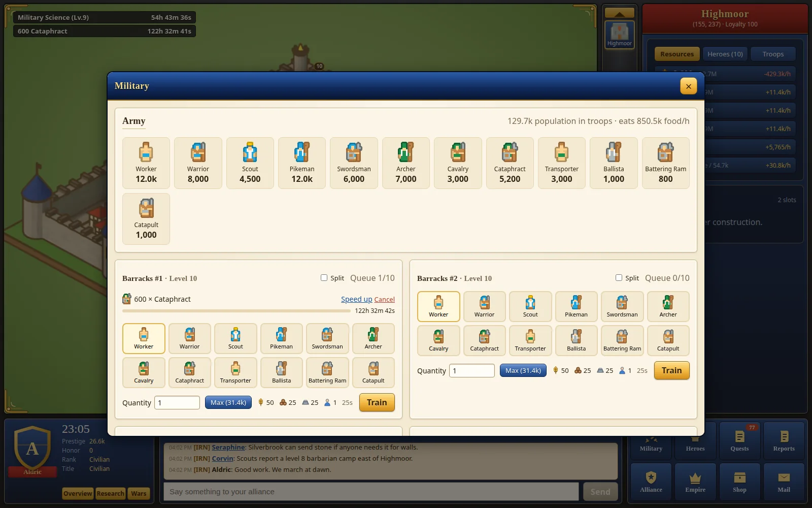This screenshot has height=508, width=812.
Task: Open Seraphine's profile link in chat
Action: [x=228, y=447]
